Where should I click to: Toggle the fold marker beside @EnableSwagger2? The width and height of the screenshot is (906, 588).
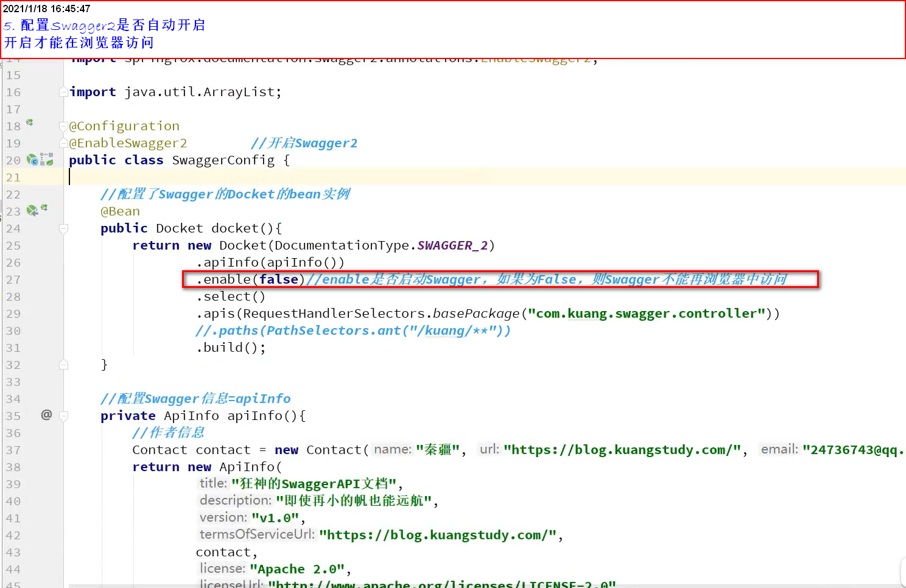point(63,143)
